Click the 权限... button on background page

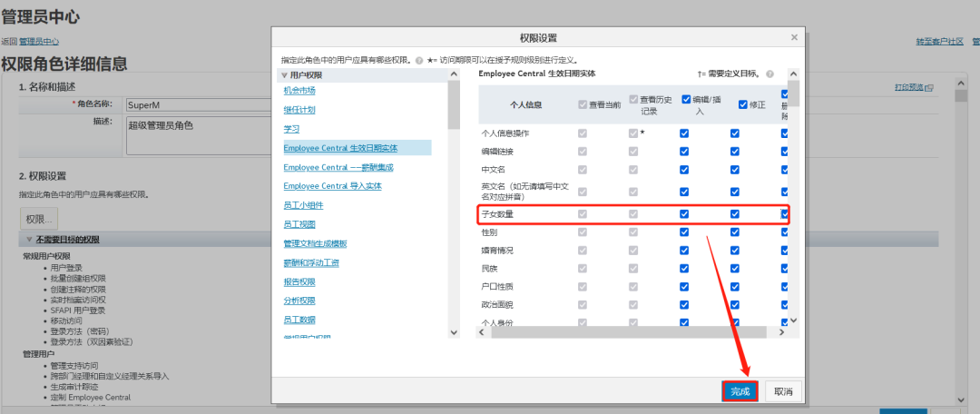point(39,219)
